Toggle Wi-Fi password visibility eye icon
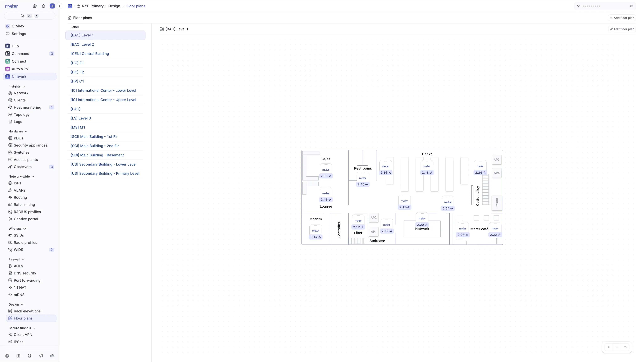This screenshot has height=362, width=644. coord(631,6)
